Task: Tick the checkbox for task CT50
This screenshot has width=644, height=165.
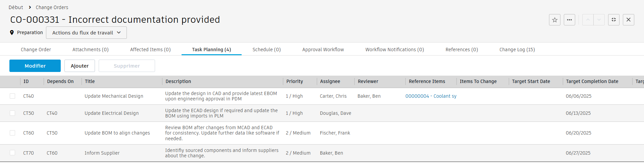Action: [x=12, y=113]
